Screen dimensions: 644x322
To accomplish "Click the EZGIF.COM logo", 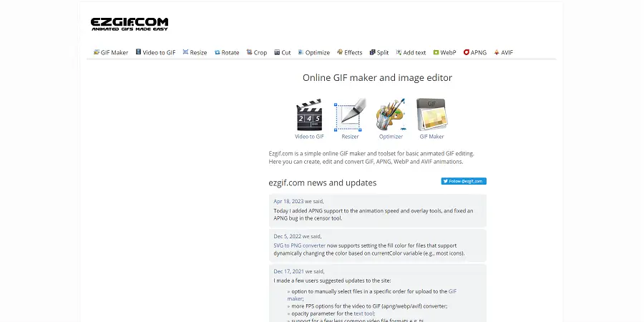I will click(130, 24).
